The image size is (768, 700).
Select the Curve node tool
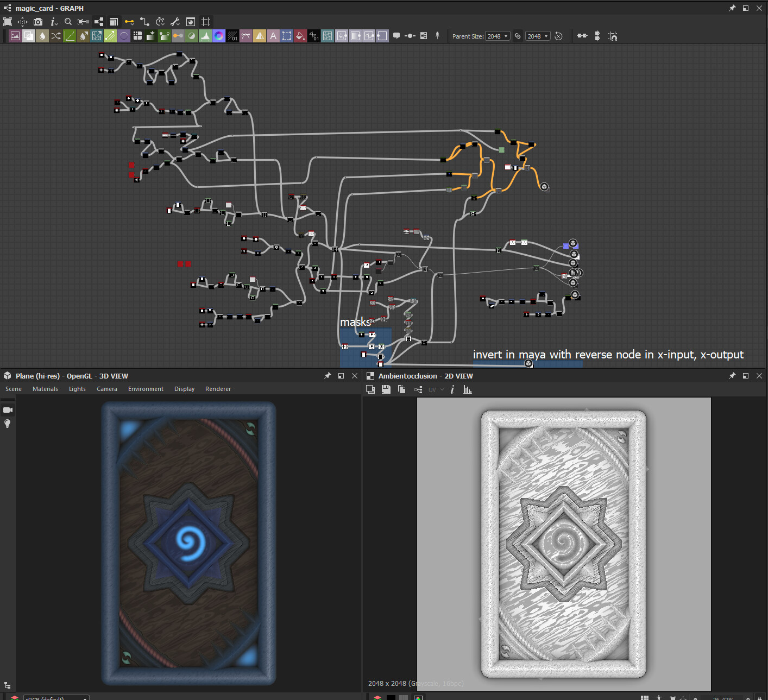(70, 36)
